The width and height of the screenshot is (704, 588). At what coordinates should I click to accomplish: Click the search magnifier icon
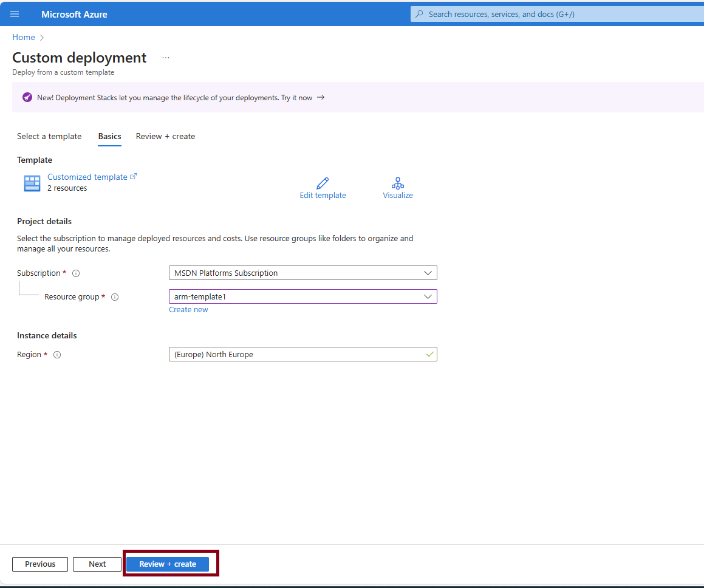pos(419,14)
